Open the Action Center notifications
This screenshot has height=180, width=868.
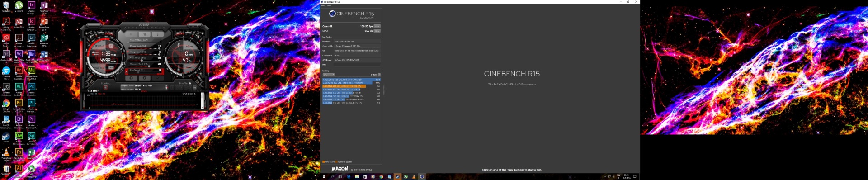tap(635, 177)
